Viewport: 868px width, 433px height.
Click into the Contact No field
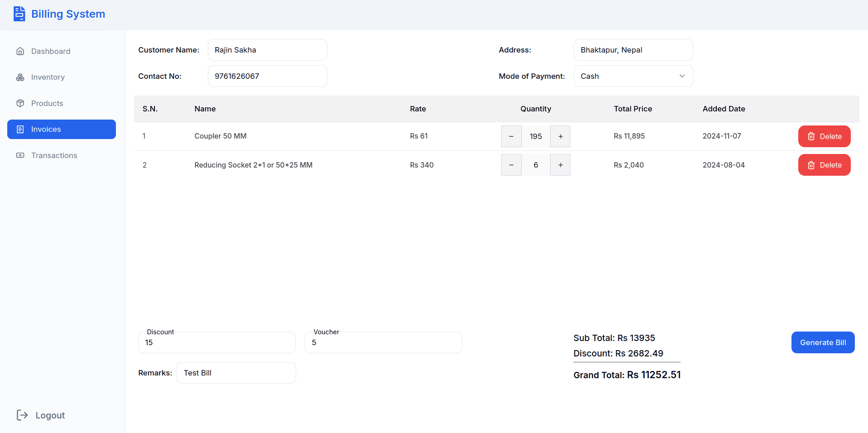coord(267,76)
